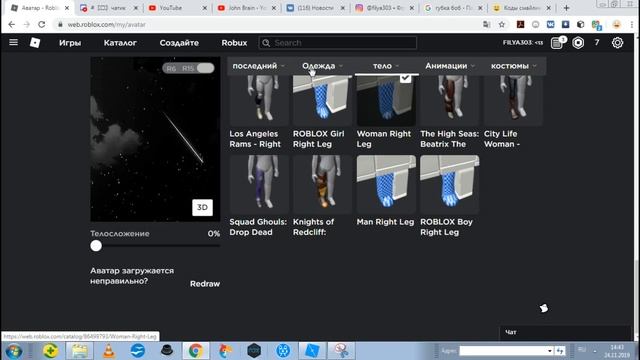Go back with browser back arrow
Screen dimensions: 640x360
coord(11,24)
